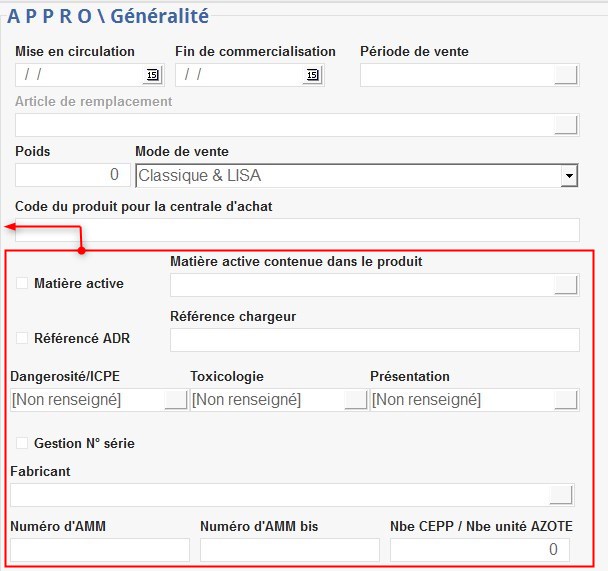Open Dangerosité/ICPE lookup button

(176, 400)
